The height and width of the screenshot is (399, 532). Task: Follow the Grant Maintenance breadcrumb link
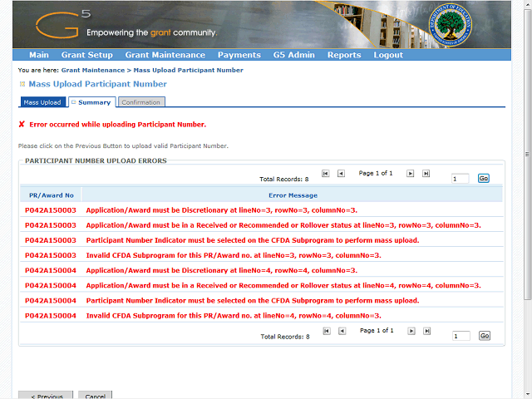(93, 70)
